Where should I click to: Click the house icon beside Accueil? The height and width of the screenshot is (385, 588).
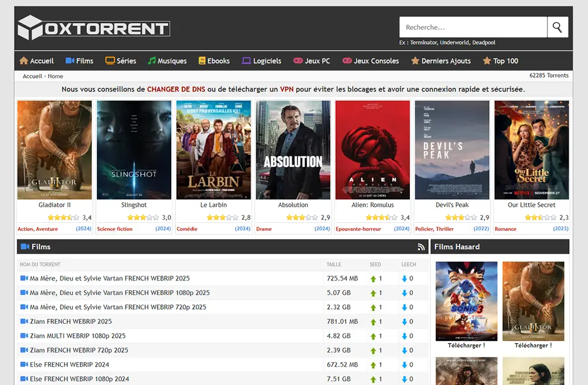(24, 61)
